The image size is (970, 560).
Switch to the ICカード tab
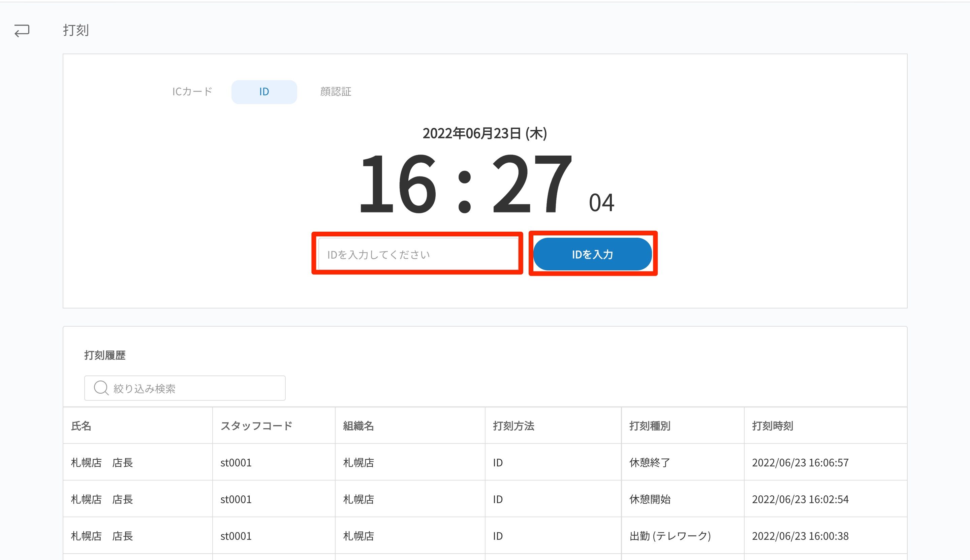click(x=192, y=92)
